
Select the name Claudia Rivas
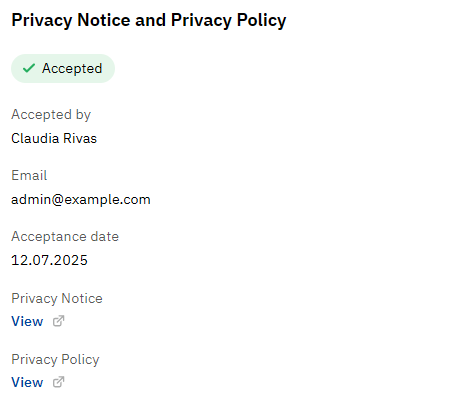coord(54,138)
